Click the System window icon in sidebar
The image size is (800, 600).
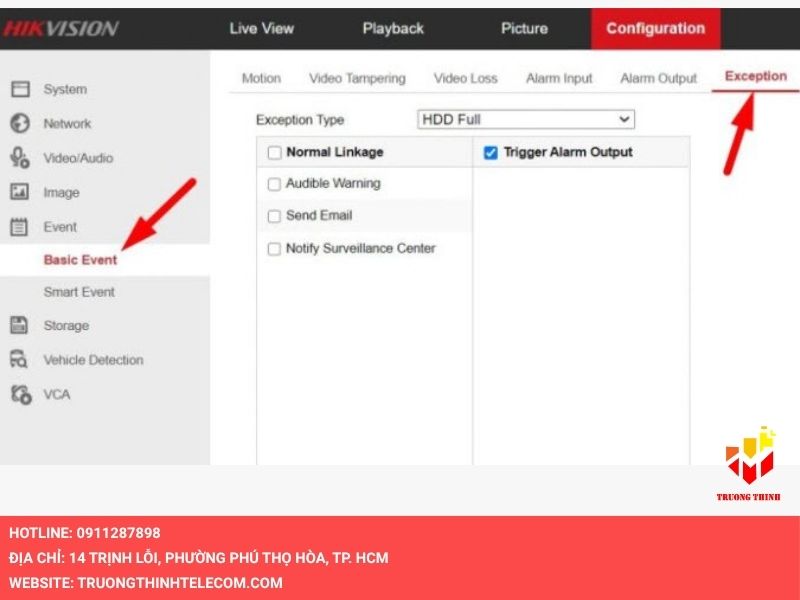tap(20, 89)
